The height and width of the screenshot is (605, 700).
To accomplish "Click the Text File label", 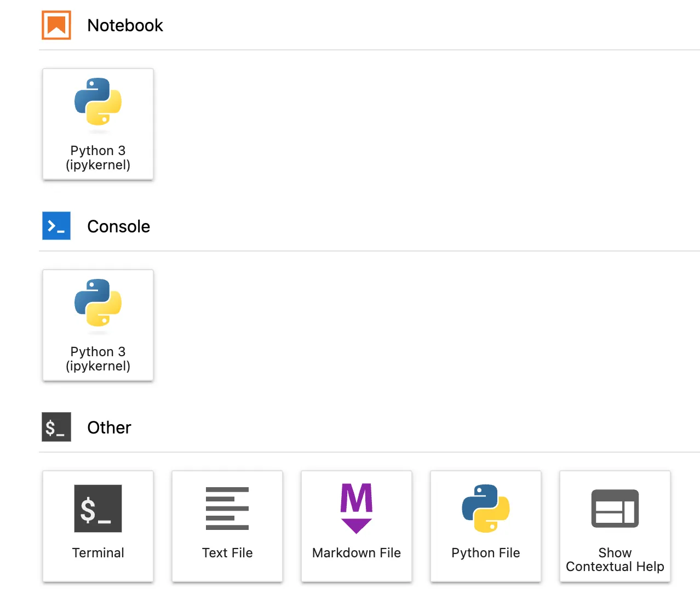I will click(227, 553).
